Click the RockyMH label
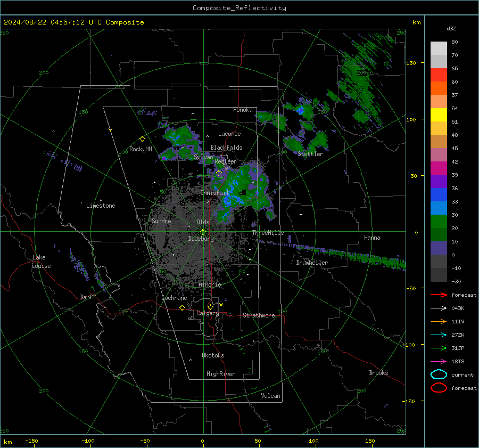This screenshot has width=479, height=448. [x=141, y=149]
